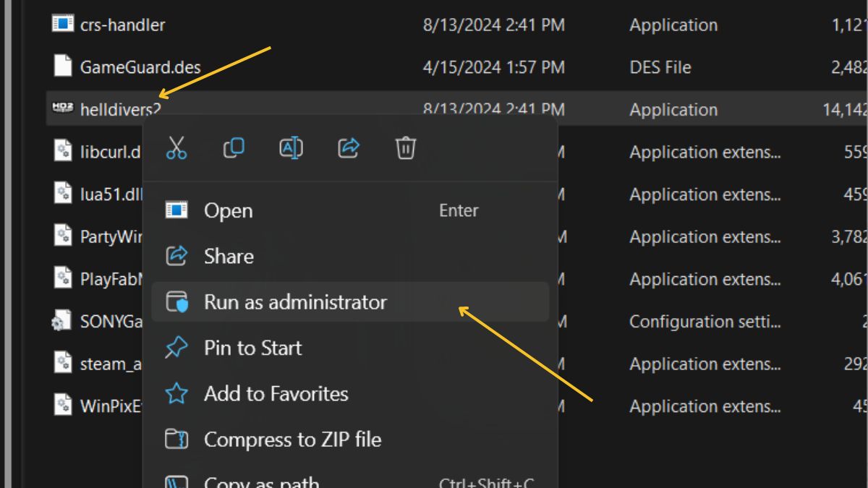Select the helldivers2 file name
Viewport: 868px width, 488px height.
120,110
